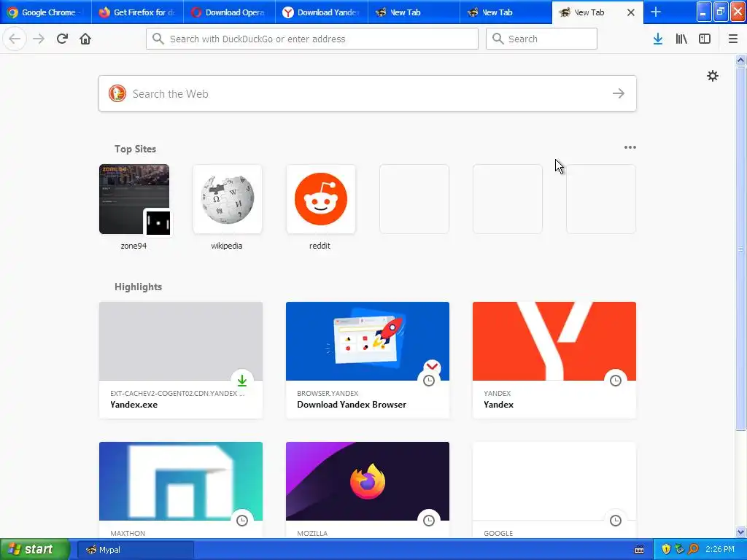Switch to the Google Chrome tab
The height and width of the screenshot is (560, 747).
46,12
